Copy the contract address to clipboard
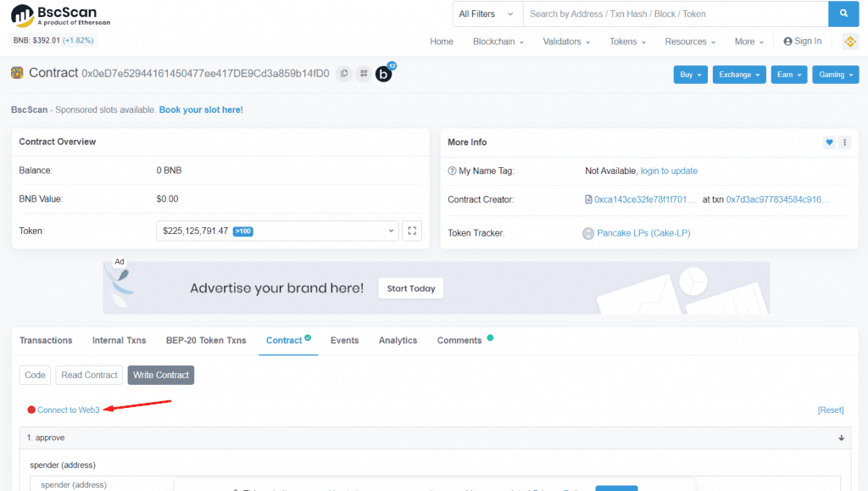 coord(344,74)
